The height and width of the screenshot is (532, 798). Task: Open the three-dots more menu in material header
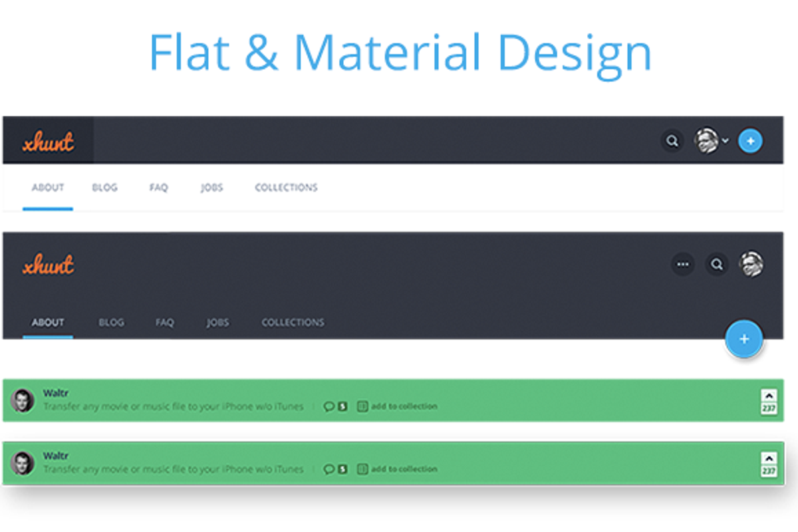coord(683,264)
